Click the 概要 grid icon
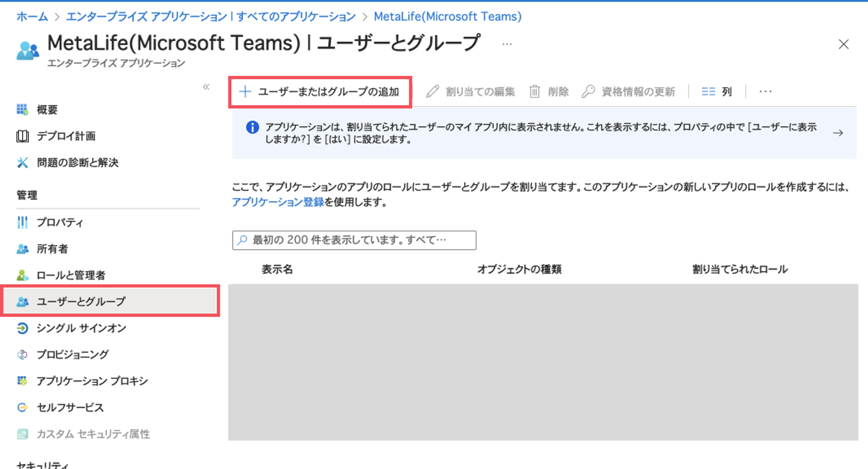Viewport: 868px width, 469px height. click(x=22, y=109)
